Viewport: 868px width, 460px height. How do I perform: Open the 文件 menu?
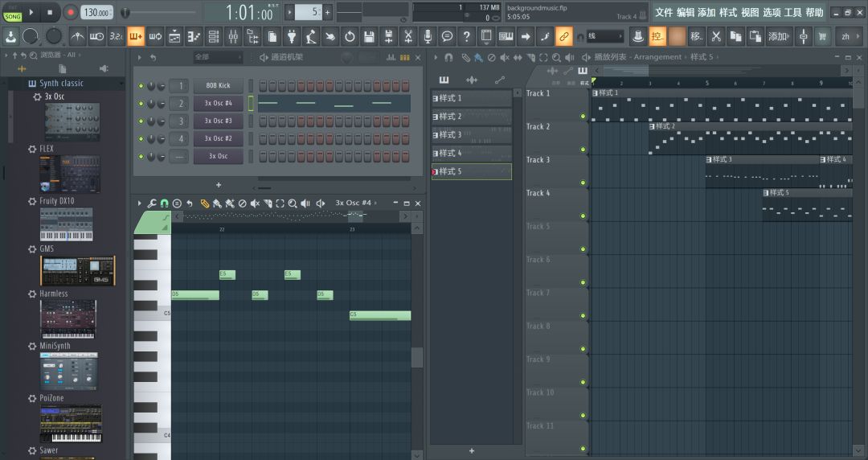click(x=664, y=12)
